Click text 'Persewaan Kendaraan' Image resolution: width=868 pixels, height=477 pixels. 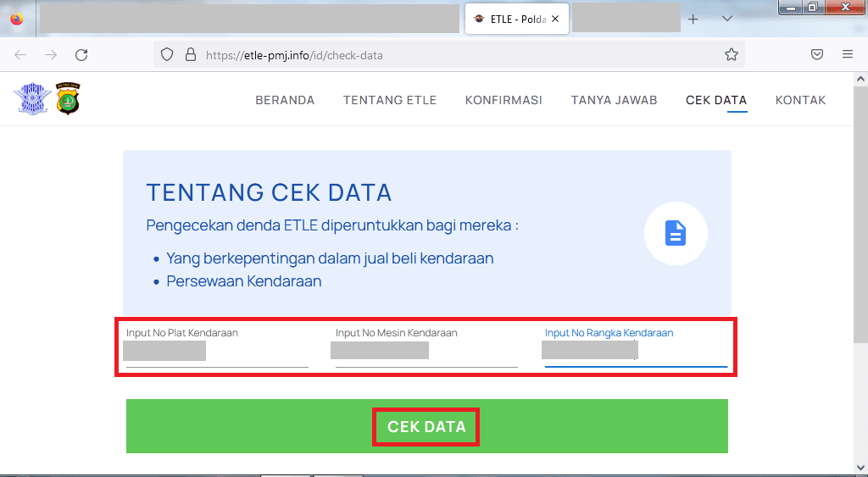[x=244, y=281]
